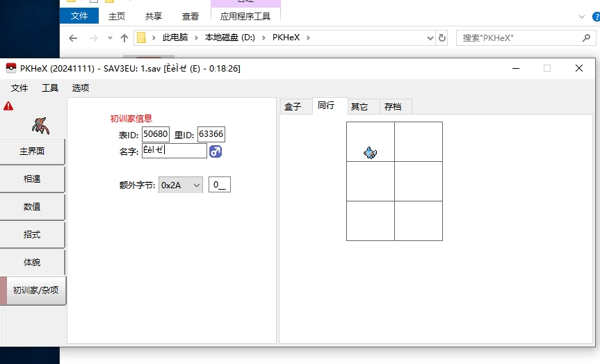Open the 相遇 side tab
The width and height of the screenshot is (600, 364).
pyautogui.click(x=32, y=179)
